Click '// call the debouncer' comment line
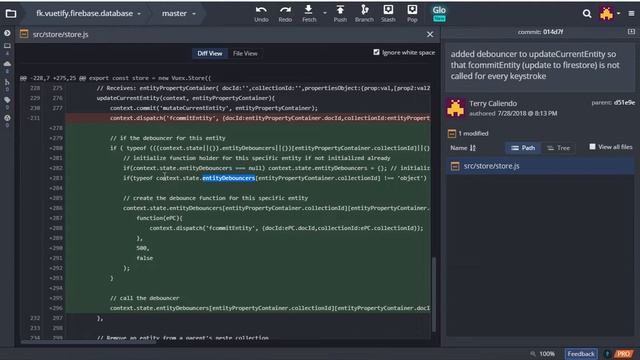 (x=144, y=298)
